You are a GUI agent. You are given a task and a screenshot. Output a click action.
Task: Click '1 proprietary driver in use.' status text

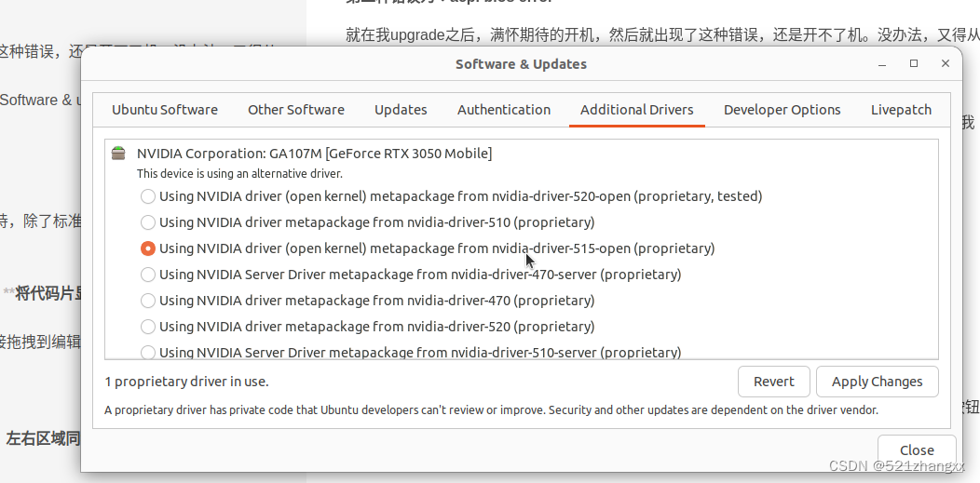point(187,382)
